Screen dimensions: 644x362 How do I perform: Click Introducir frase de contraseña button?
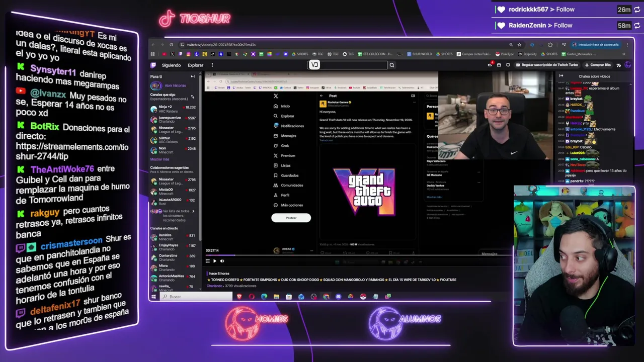click(x=595, y=45)
